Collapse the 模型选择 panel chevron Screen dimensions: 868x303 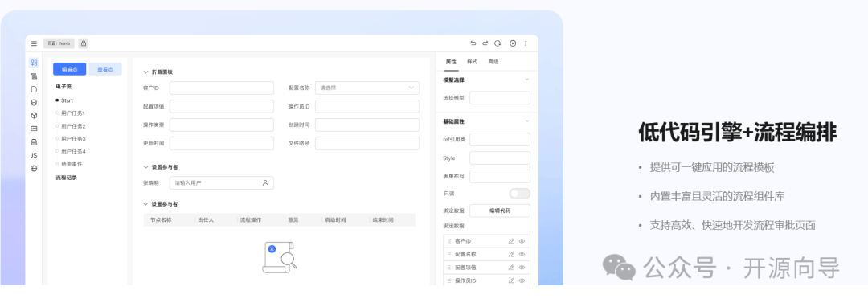coord(527,80)
